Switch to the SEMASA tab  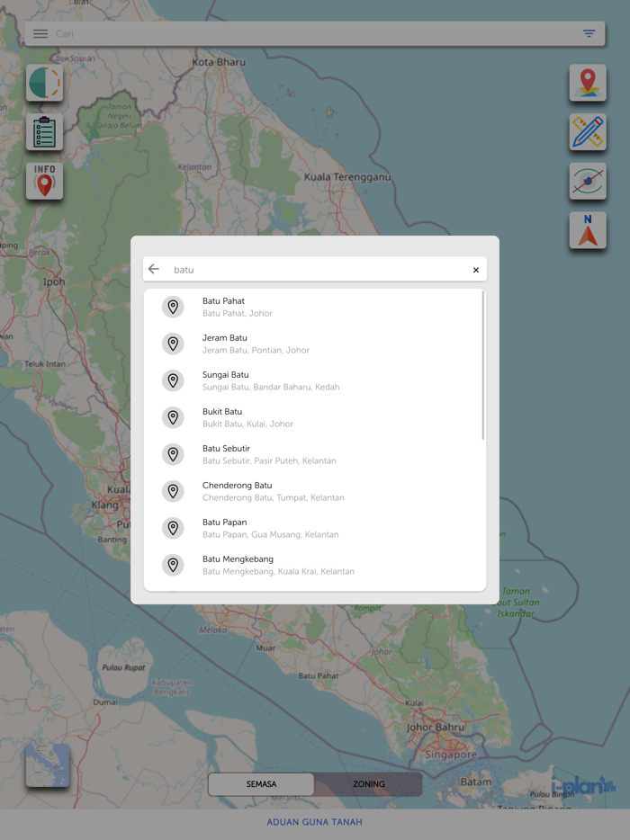261,783
